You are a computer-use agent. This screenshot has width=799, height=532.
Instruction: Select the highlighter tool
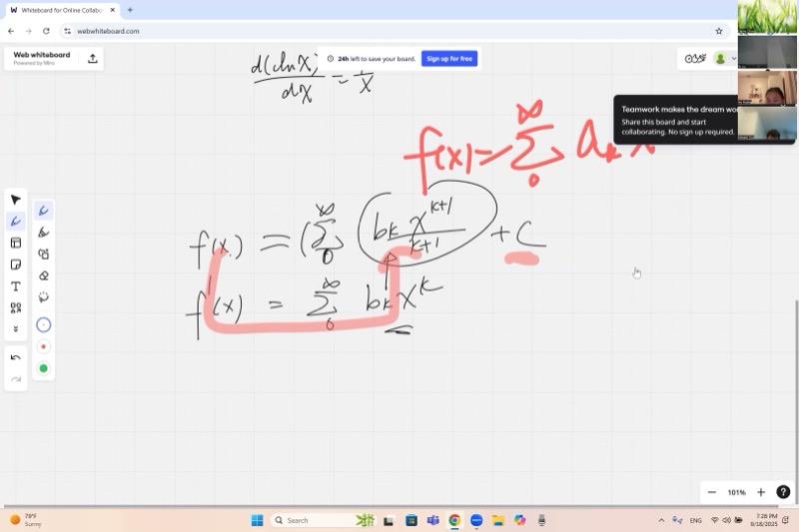pyautogui.click(x=43, y=233)
